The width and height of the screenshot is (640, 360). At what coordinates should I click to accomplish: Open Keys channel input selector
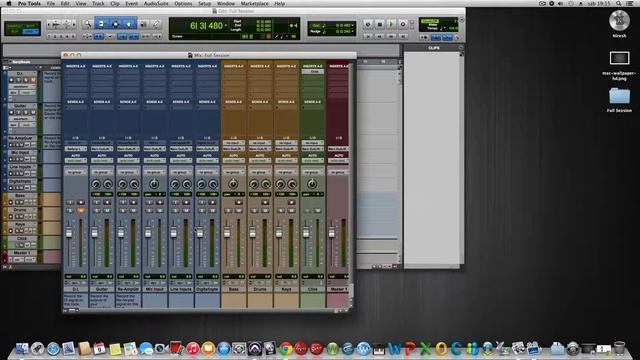tap(286, 143)
